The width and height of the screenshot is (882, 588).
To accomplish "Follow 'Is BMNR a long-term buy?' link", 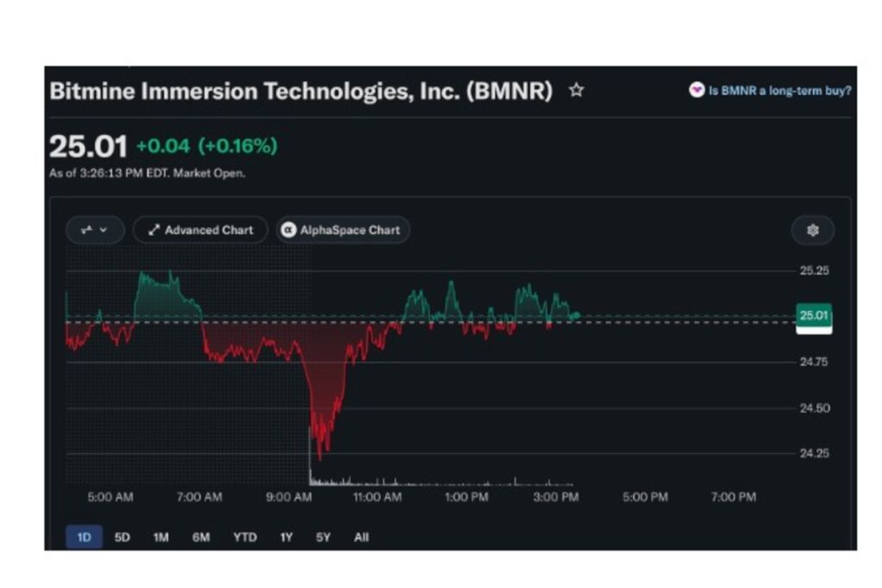I will click(779, 90).
